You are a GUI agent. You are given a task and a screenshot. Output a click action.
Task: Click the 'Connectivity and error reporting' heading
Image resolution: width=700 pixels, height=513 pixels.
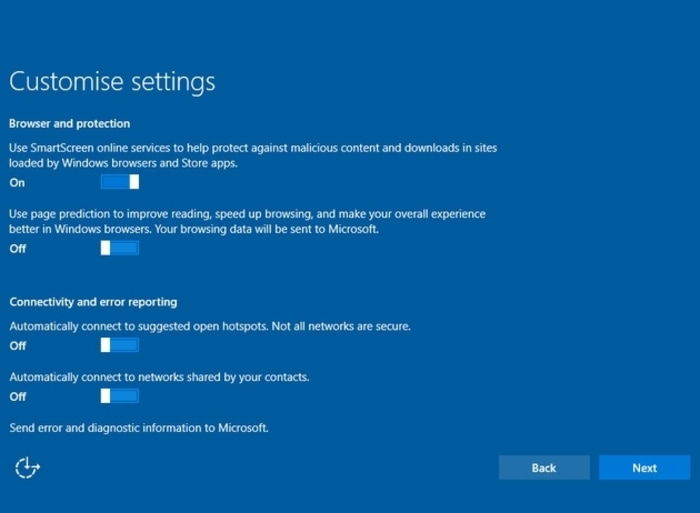pyautogui.click(x=93, y=302)
